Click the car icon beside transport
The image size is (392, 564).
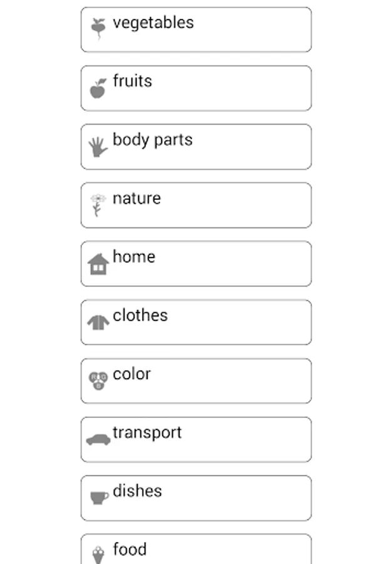click(98, 439)
